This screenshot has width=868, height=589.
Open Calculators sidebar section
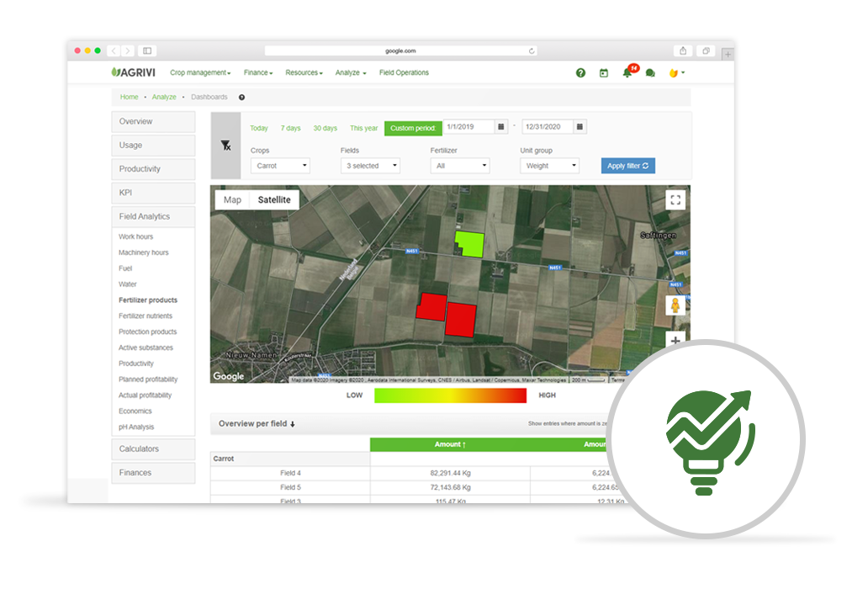[x=153, y=449]
